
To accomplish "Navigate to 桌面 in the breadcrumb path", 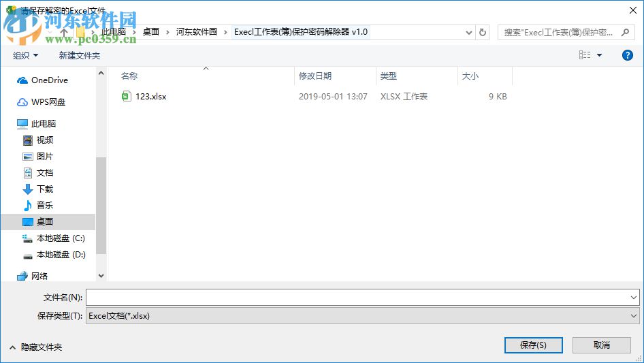I will (151, 32).
